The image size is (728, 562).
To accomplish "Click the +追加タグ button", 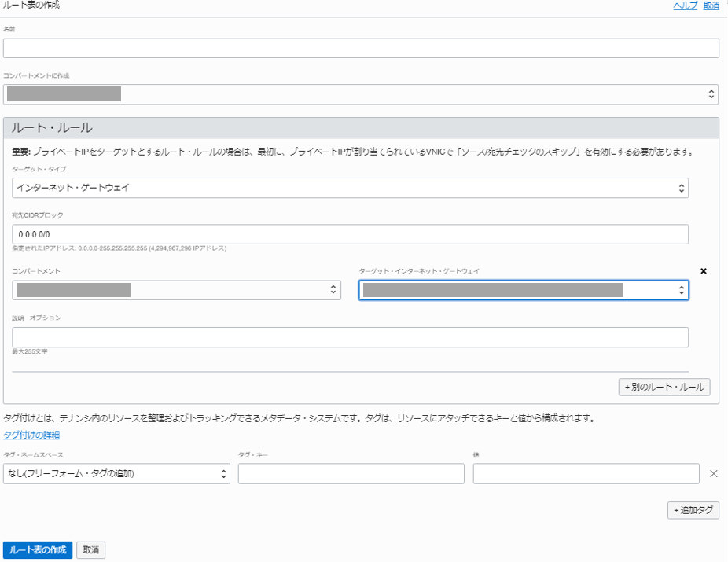I will pos(693,510).
